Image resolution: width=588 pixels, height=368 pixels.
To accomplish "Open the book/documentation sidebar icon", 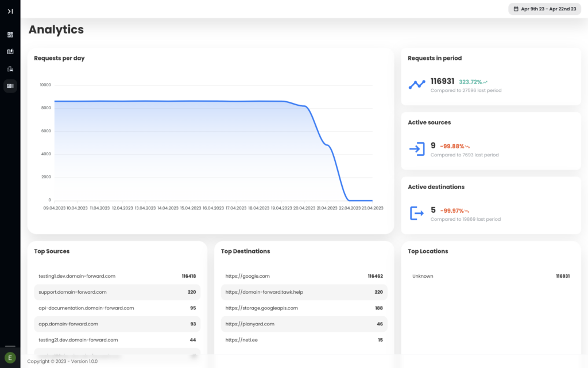I will click(10, 52).
